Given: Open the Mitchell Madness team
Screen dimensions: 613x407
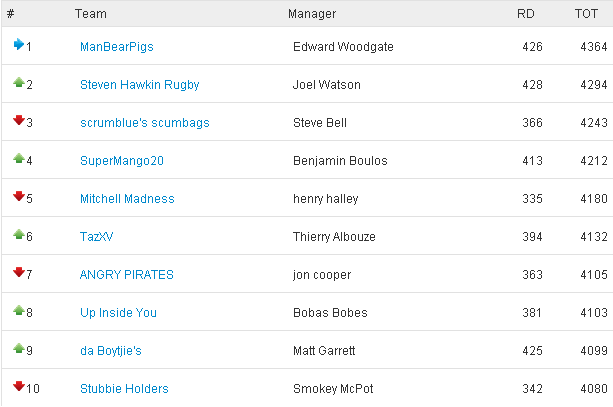Looking at the screenshot, I should [x=127, y=199].
